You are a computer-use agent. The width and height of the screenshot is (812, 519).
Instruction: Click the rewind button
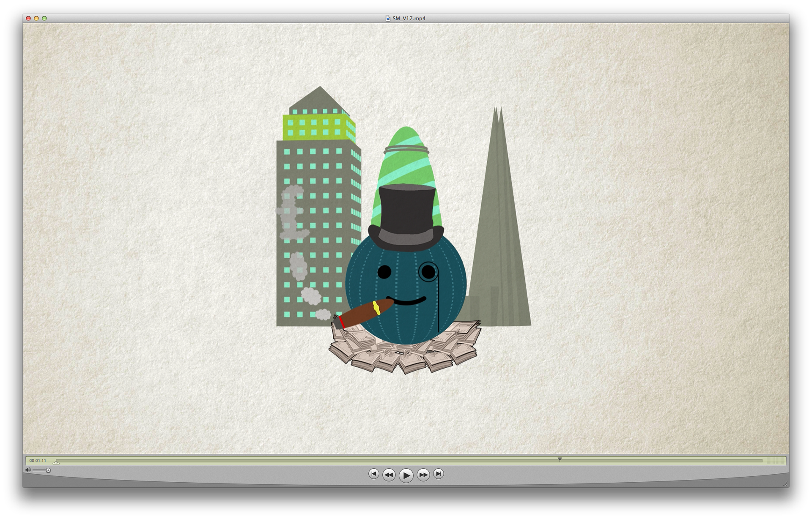389,475
